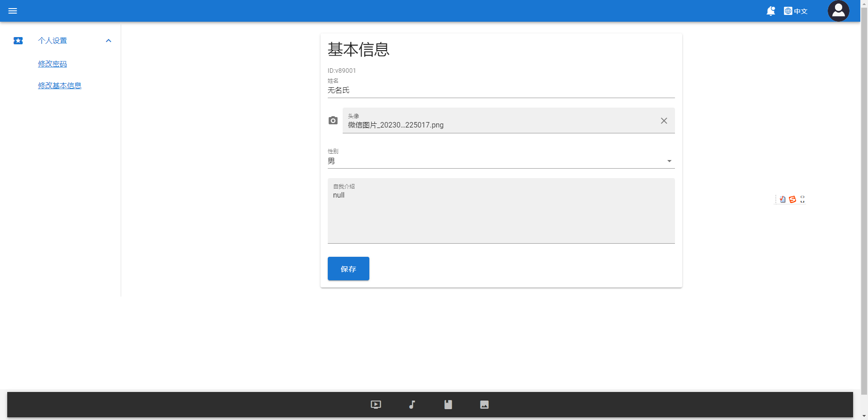Switch language via the 中文 globe button
This screenshot has width=868, height=420.
[796, 11]
